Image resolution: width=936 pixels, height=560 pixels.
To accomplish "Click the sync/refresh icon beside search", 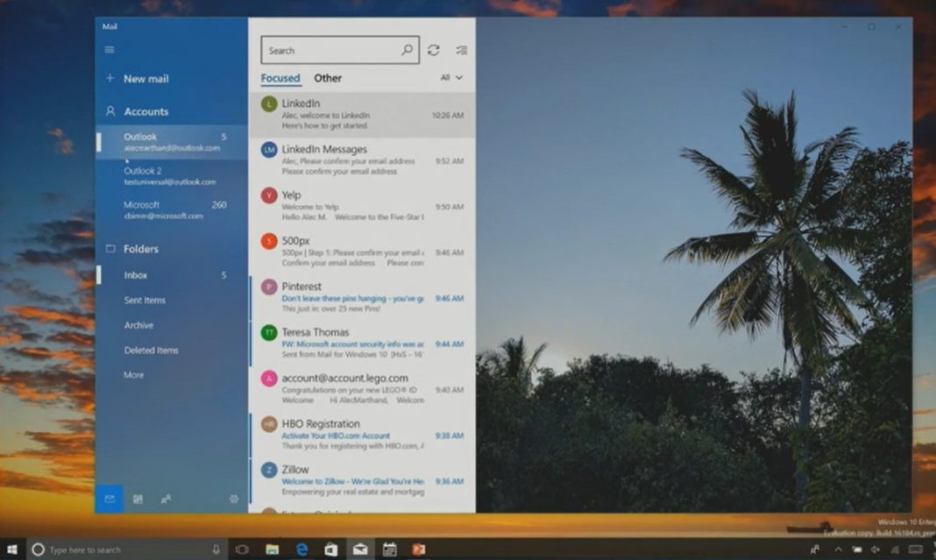I will coord(434,50).
